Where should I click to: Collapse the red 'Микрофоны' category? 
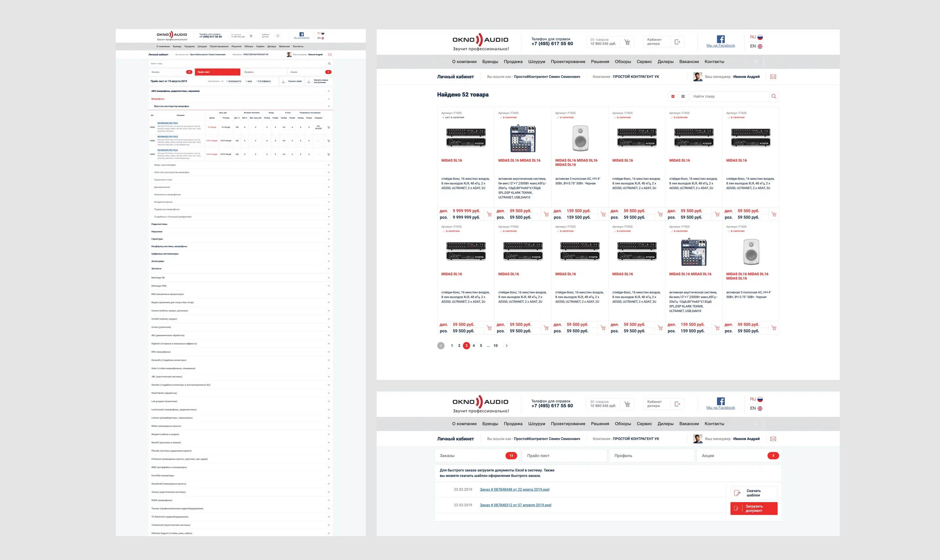coord(329,99)
